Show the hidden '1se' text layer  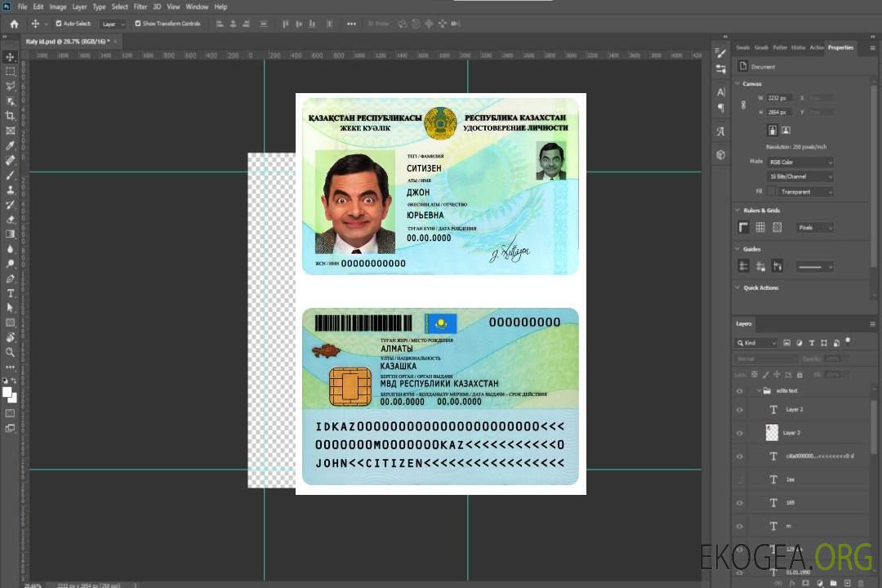pos(740,479)
